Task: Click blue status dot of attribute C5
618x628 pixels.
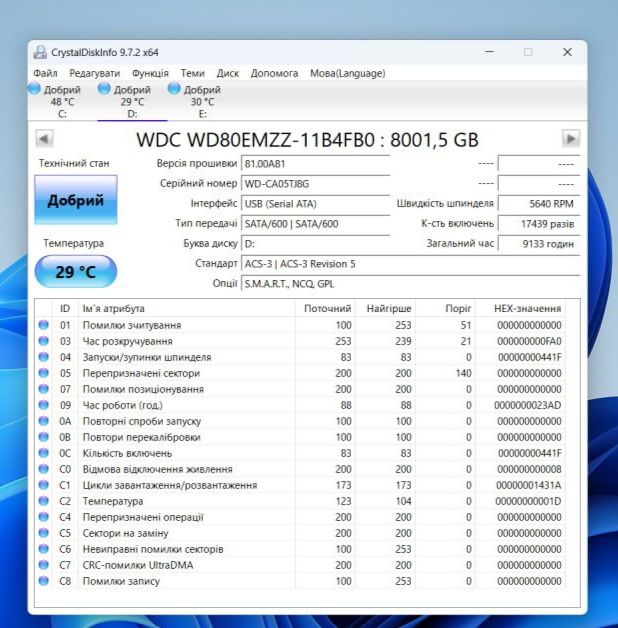Action: [44, 533]
